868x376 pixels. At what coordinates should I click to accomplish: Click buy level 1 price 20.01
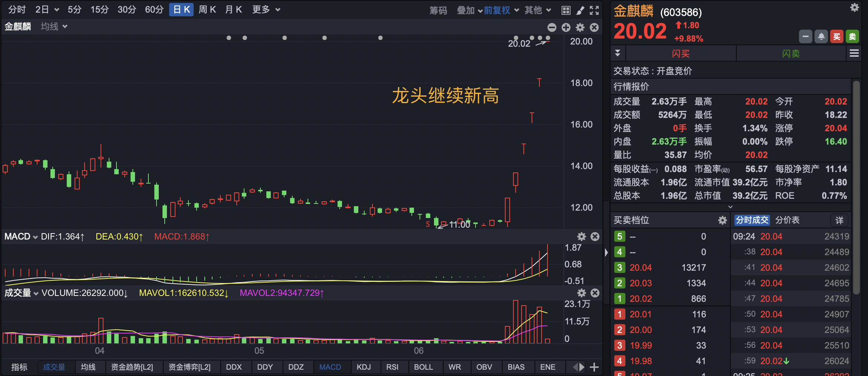click(x=641, y=314)
